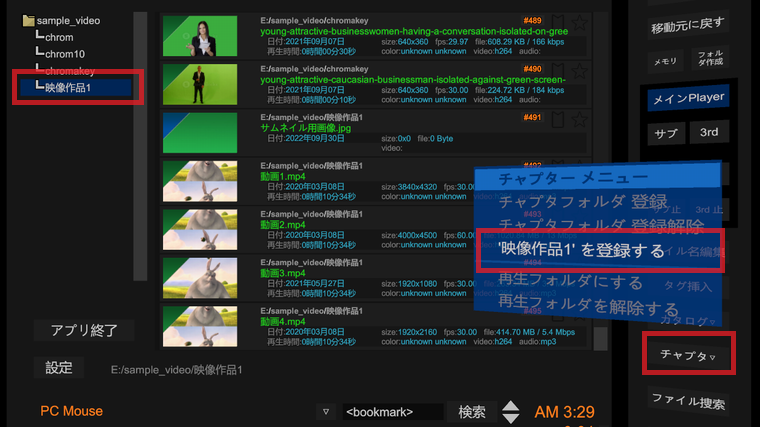Open the チャプタ▽ dropdown button
Image resolution: width=760 pixels, height=427 pixels.
[x=688, y=355]
